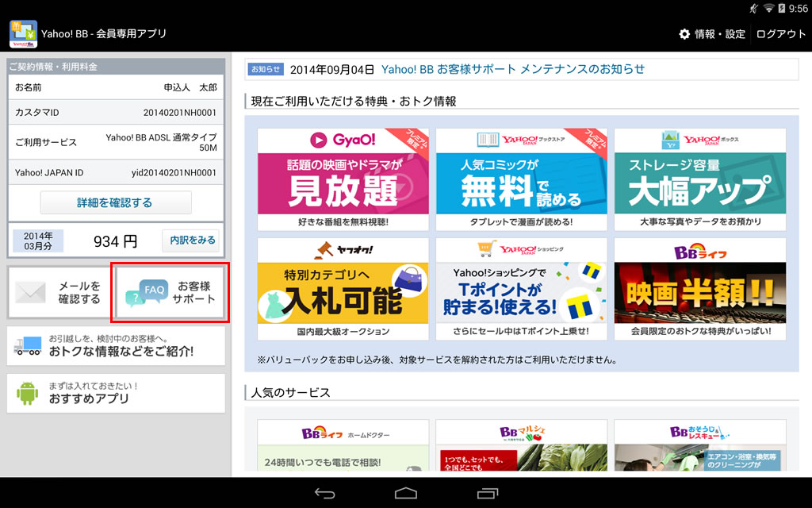The height and width of the screenshot is (508, 812).
Task: Select the Yahoo! Shopping Tポイント banner
Action: point(521,289)
